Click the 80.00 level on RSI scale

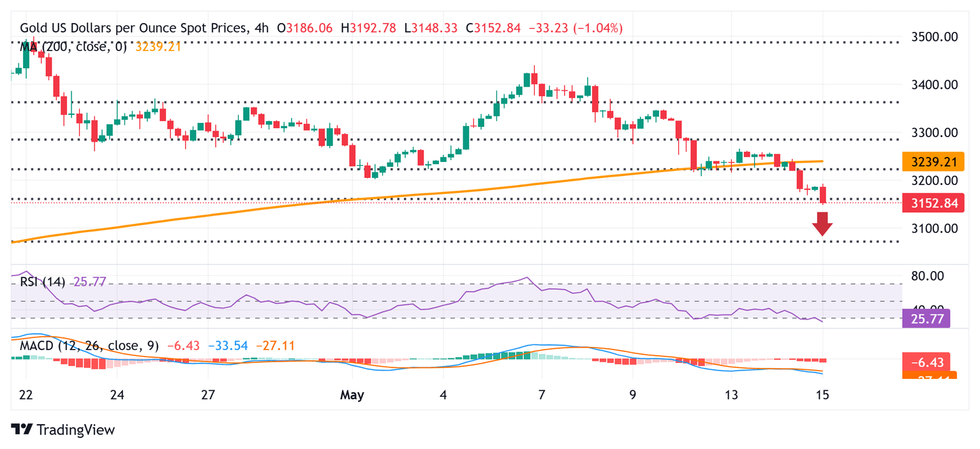(x=927, y=276)
